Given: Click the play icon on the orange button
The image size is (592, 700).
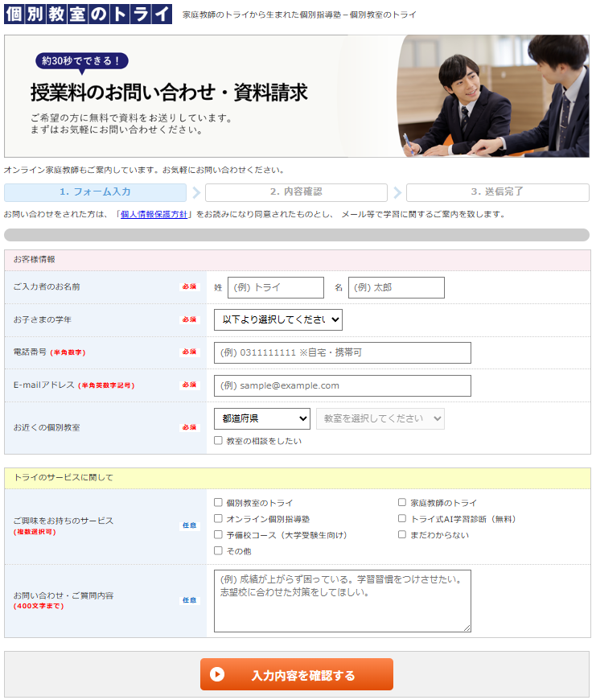Looking at the screenshot, I should click(x=217, y=674).
